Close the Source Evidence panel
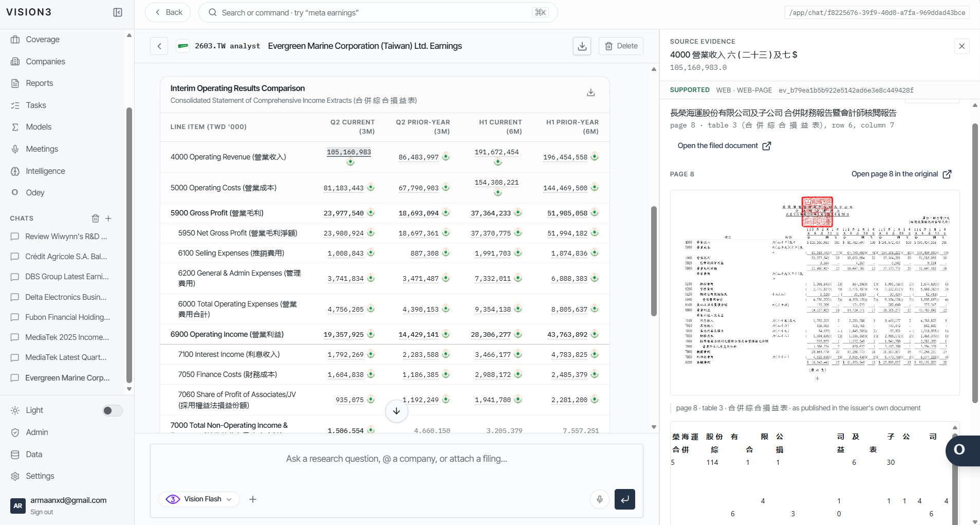 point(962,46)
